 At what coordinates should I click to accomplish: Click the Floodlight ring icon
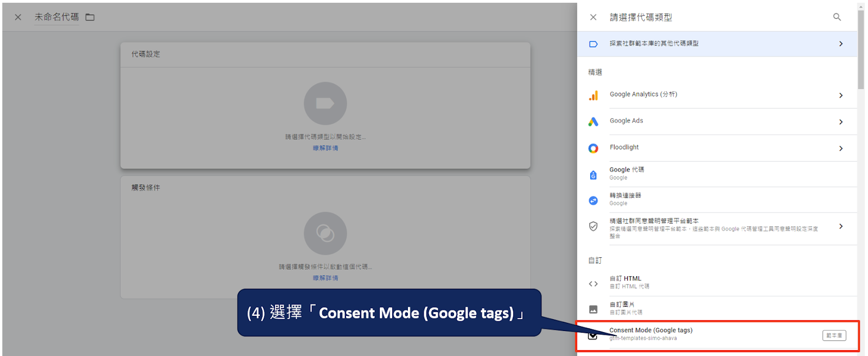click(x=593, y=148)
